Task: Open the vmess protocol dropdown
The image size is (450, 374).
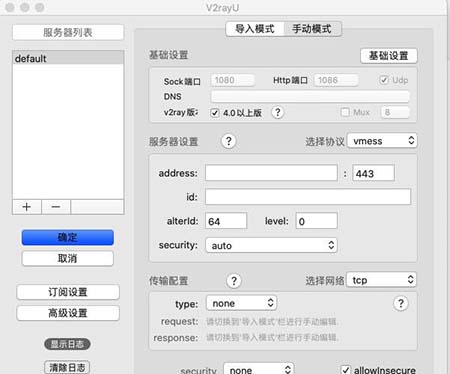Action: pos(382,141)
